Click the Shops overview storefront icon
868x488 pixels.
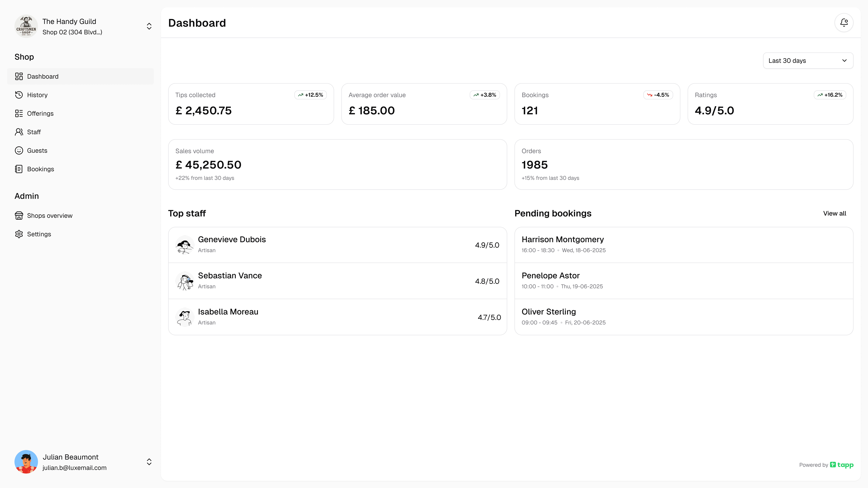(19, 216)
